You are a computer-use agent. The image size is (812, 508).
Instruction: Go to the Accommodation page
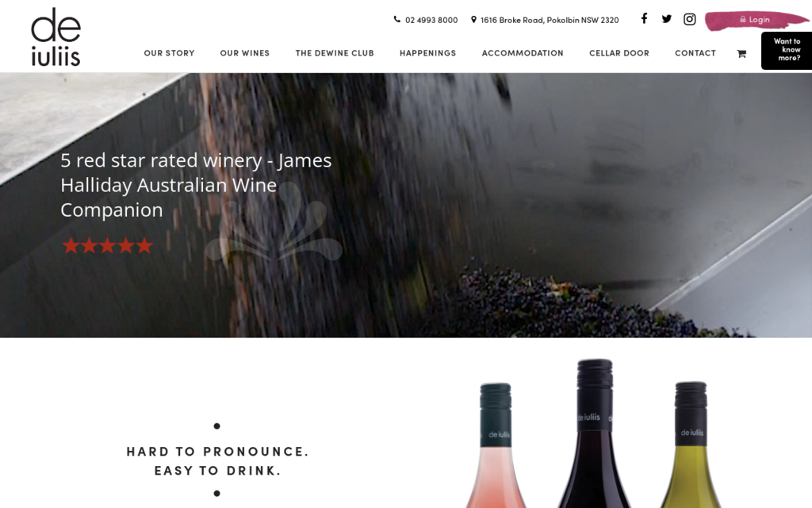[x=523, y=53]
